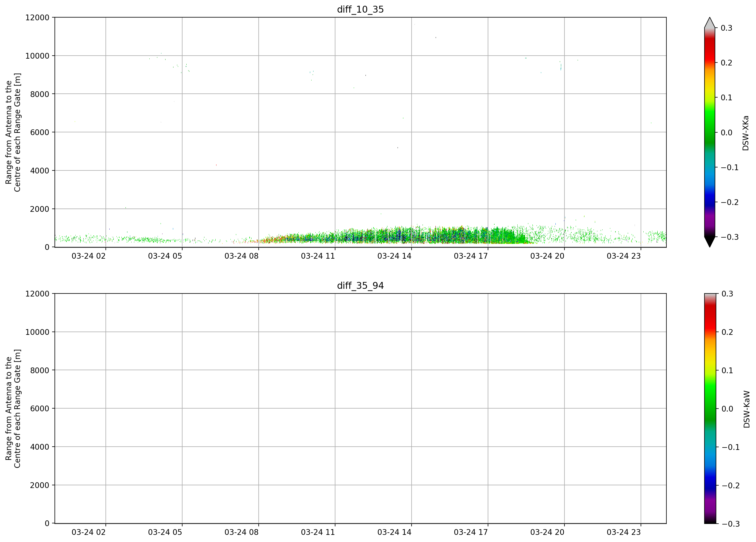Click the 0.3 tick on DSW-XKa colorbar

727,28
